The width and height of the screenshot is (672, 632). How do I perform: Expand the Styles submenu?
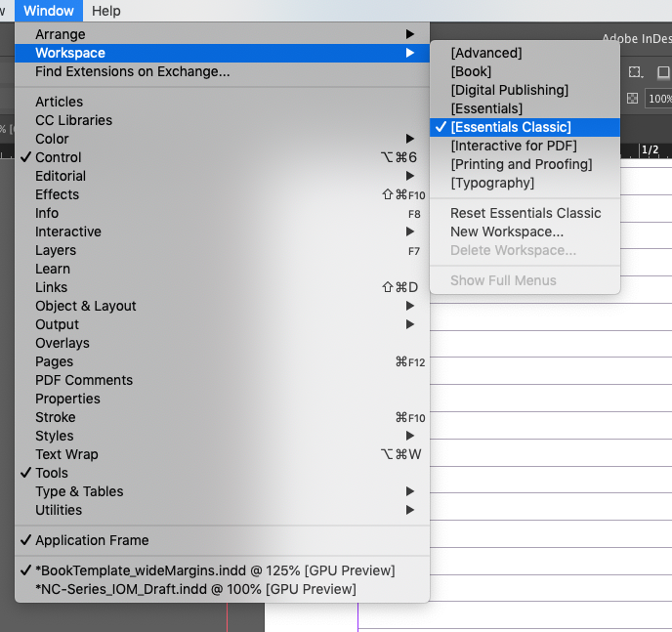(222, 436)
